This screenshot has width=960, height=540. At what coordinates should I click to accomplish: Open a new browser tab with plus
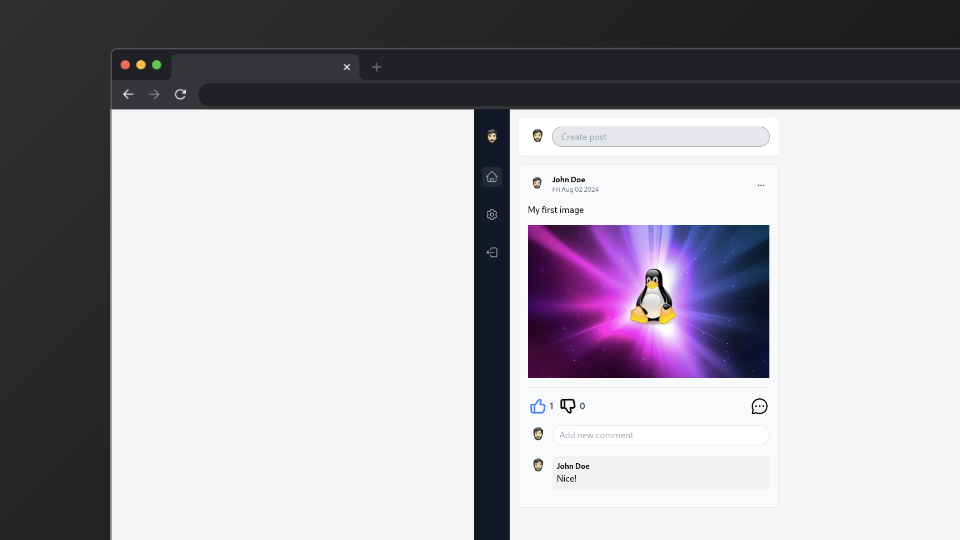pos(377,67)
